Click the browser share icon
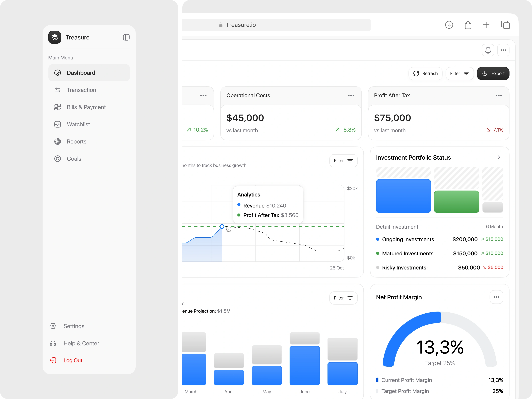Image resolution: width=532 pixels, height=399 pixels. tap(468, 25)
